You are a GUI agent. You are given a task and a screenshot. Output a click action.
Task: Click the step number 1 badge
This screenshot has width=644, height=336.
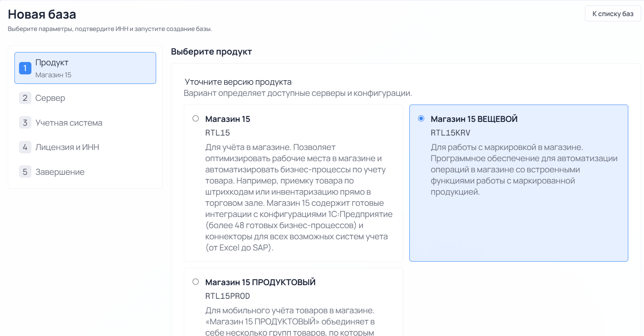point(25,68)
